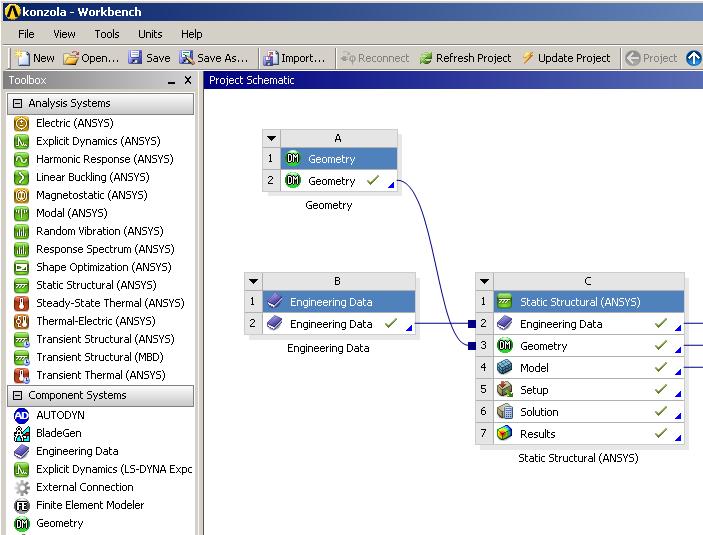Viewport: 703px width, 535px height.
Task: Select the Linear Buckling (ANSYS) icon
Action: [21, 177]
